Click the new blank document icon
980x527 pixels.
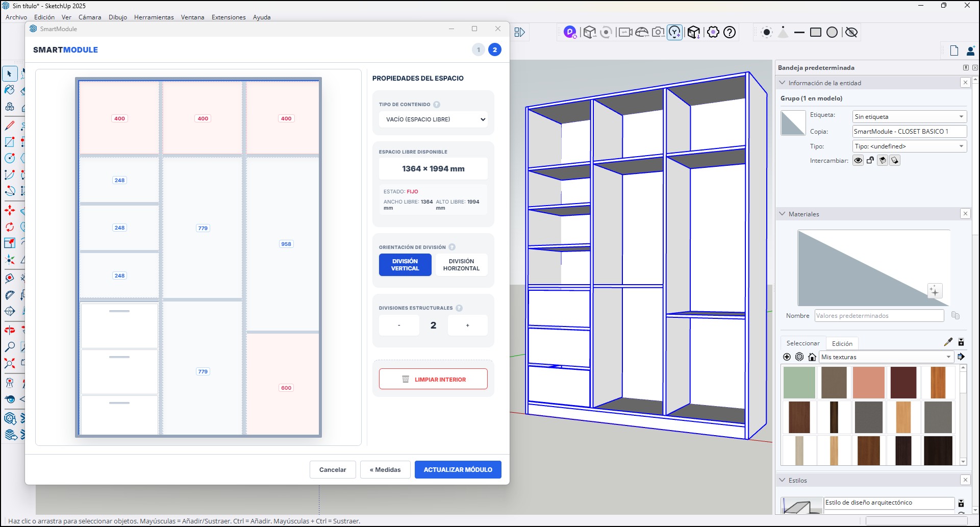(x=954, y=50)
